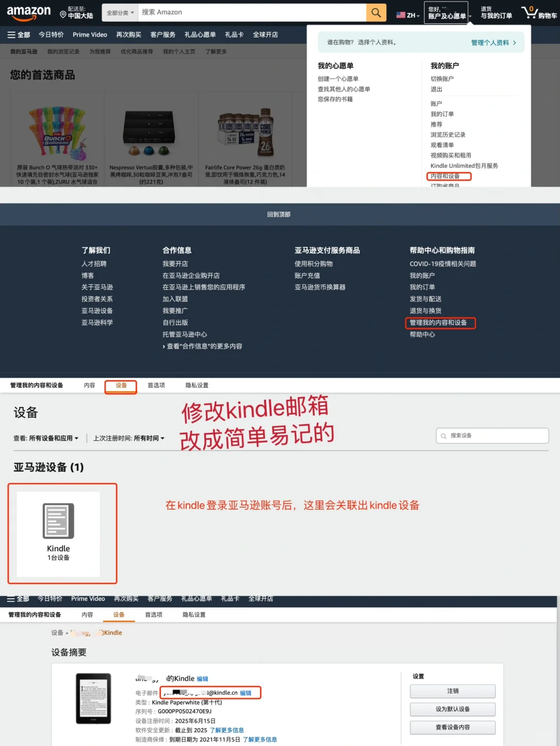Screen dimensions: 560x746
Task: Click 编辑 next to the kindle.cn email
Action: [245, 693]
